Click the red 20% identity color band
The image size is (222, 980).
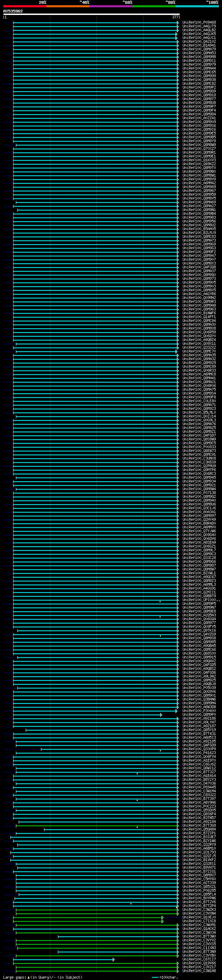coord(25,6)
